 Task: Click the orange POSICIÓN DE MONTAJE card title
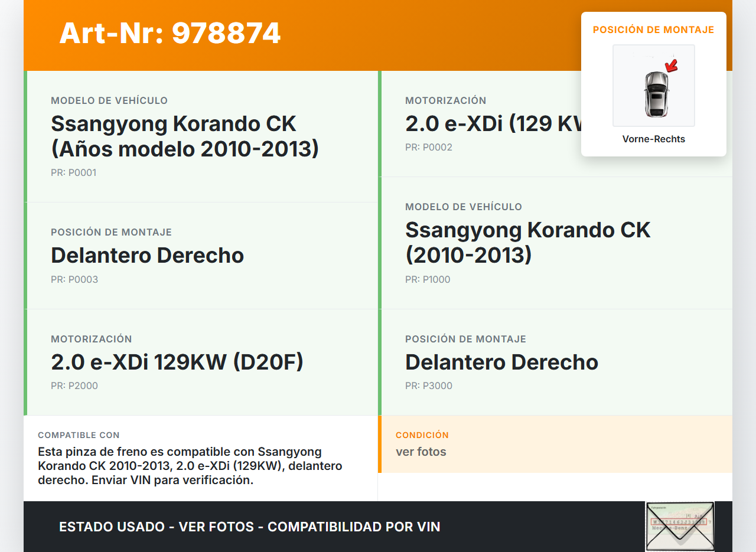pyautogui.click(x=653, y=30)
